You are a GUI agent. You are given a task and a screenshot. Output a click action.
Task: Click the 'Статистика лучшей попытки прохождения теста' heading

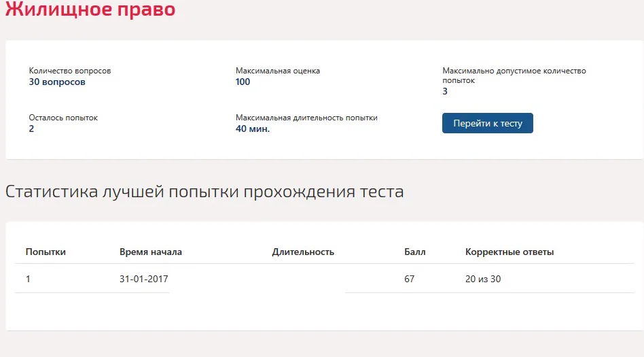pyautogui.click(x=204, y=192)
